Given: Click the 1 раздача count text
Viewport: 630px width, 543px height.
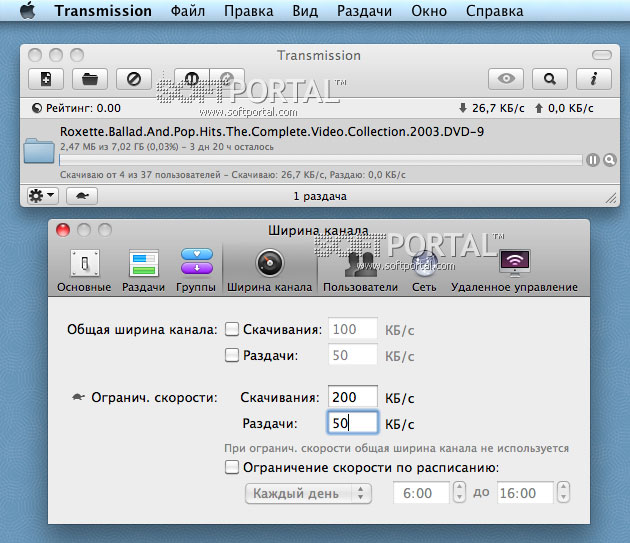Looking at the screenshot, I should coord(320,196).
